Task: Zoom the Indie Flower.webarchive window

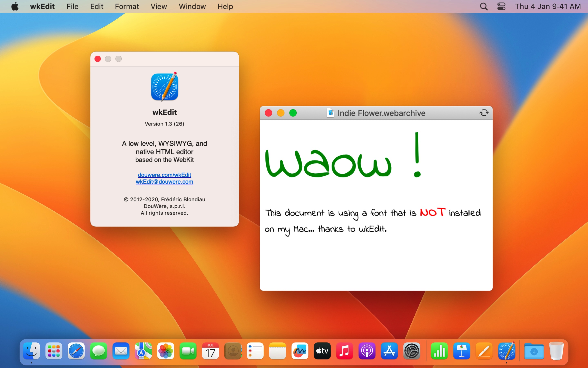Action: [293, 113]
